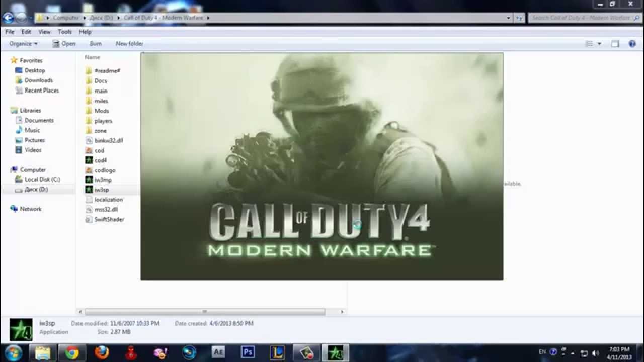Image resolution: width=644 pixels, height=362 pixels.
Task: Open the View menu
Action: (44, 32)
